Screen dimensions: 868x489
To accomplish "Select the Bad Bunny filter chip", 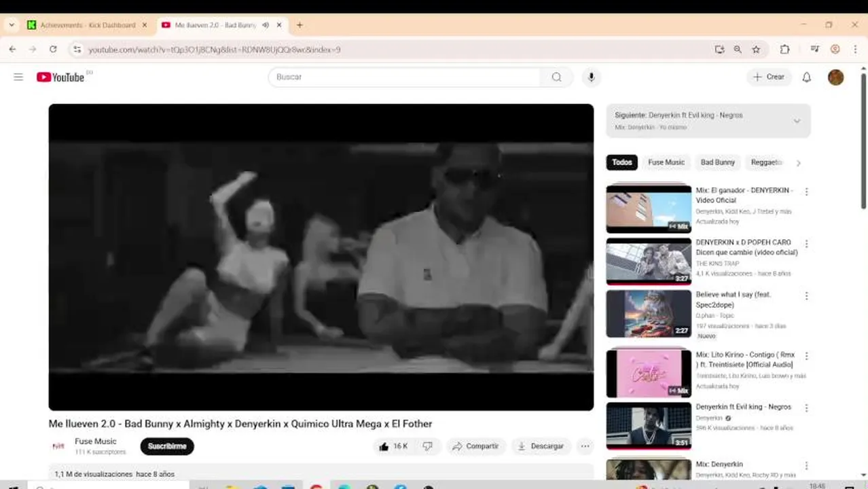I will (717, 162).
